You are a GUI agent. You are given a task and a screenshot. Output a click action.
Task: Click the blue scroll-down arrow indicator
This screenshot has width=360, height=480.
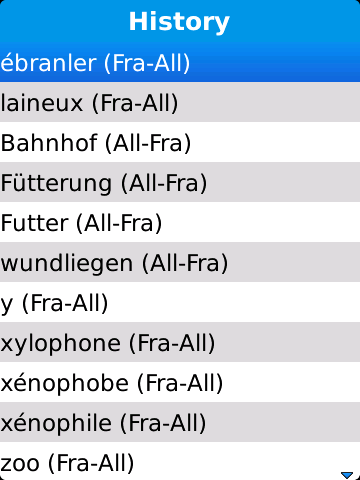347,474
